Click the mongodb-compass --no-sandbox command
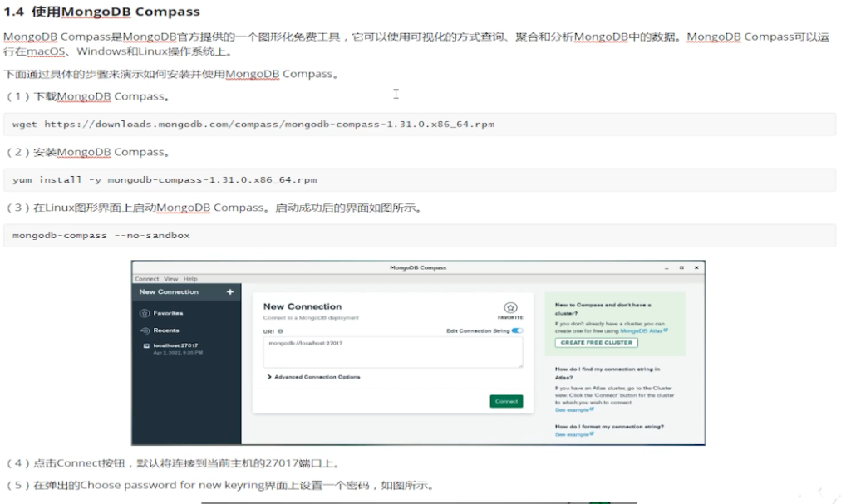 tap(101, 236)
